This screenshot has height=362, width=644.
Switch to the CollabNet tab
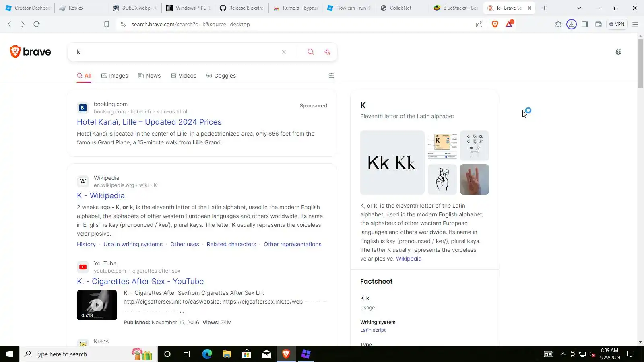[402, 8]
